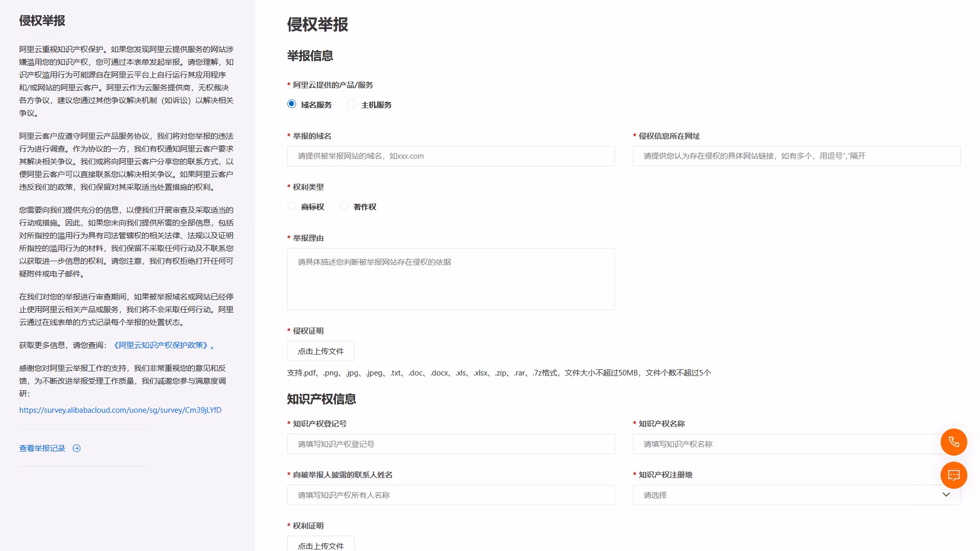Click 点击上传文件 under 侵权证明
The width and height of the screenshot is (980, 551).
[321, 351]
